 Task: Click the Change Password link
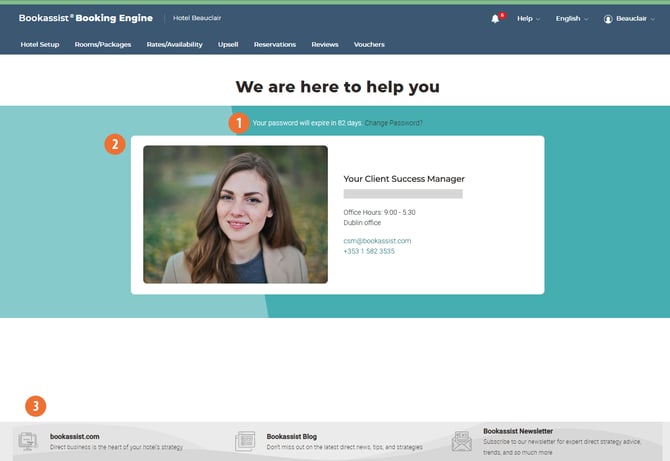[393, 123]
